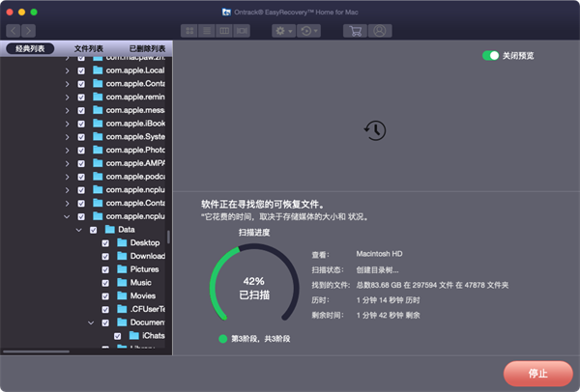Uncheck the Music folder checkbox

(105, 283)
